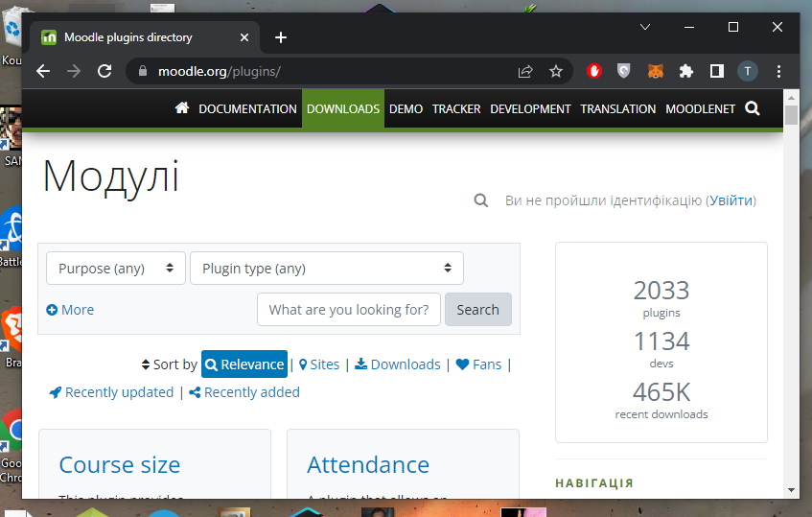
Task: Expand the Plugin type (any) dropdown
Action: click(x=326, y=268)
